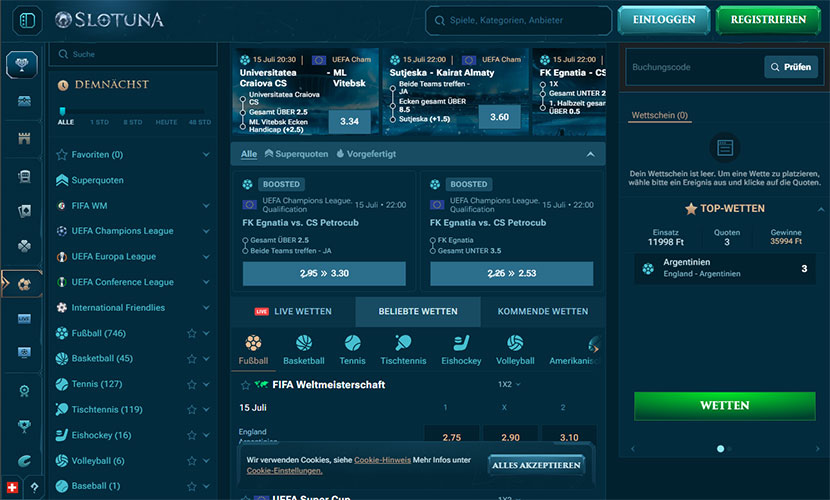Select the Fußball sport icon tab
Viewport: 830px width, 500px height.
pos(253,350)
